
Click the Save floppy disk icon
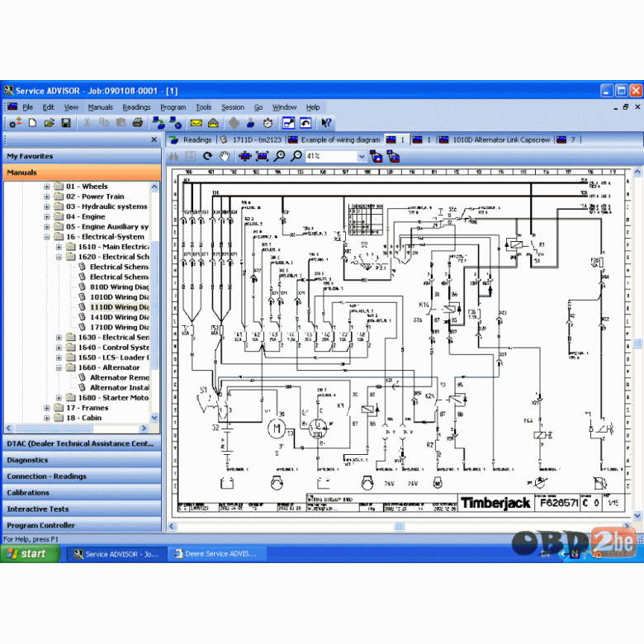[66, 123]
